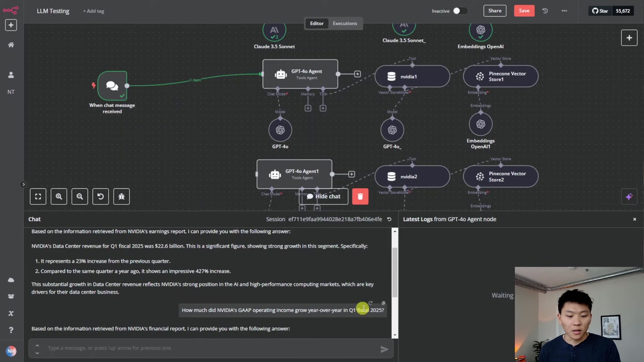This screenshot has width=644, height=362.
Task: Add node after GPT-4o Agent output
Action: [x=357, y=74]
